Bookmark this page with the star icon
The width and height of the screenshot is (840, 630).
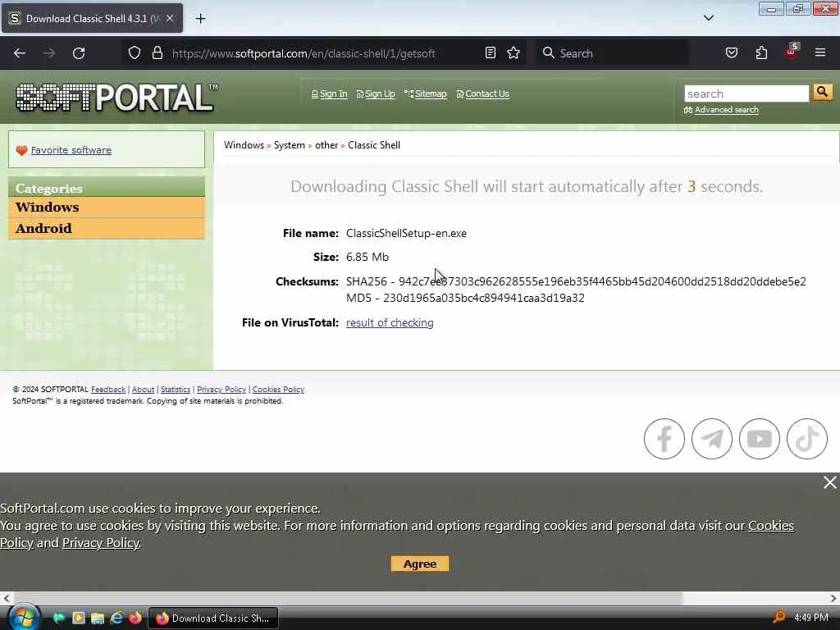(x=514, y=52)
